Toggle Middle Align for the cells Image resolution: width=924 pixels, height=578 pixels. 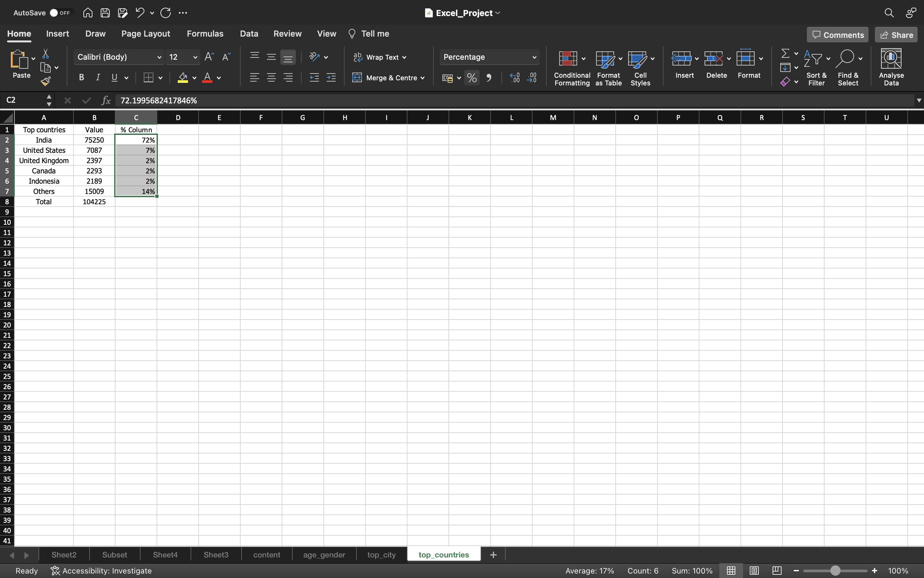(271, 57)
